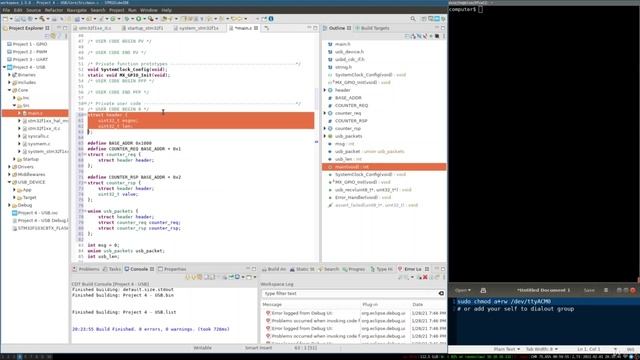Open the Type Hierarchy tab
The image size is (640, 360).
click(x=381, y=269)
